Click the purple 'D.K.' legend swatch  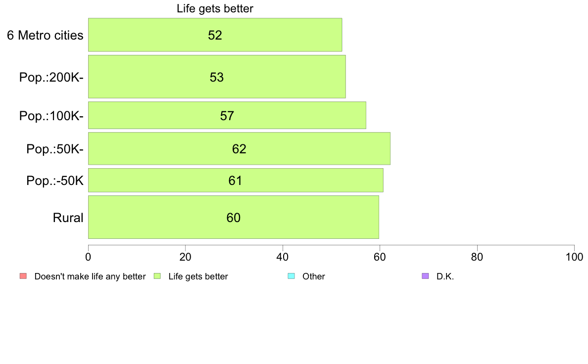pos(425,276)
